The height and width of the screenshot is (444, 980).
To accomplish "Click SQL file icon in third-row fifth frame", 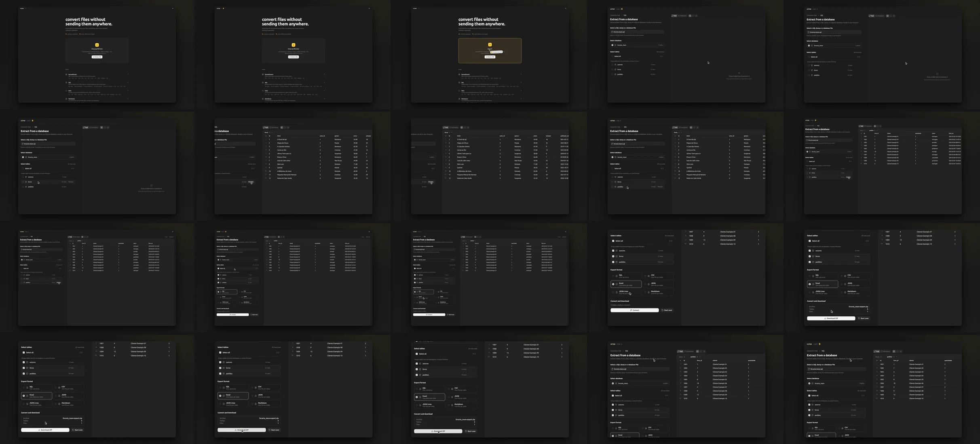I will tap(813, 276).
